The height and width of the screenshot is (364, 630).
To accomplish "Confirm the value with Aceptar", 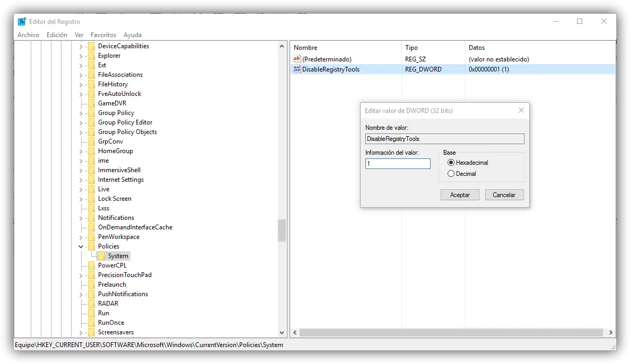I will pyautogui.click(x=460, y=194).
